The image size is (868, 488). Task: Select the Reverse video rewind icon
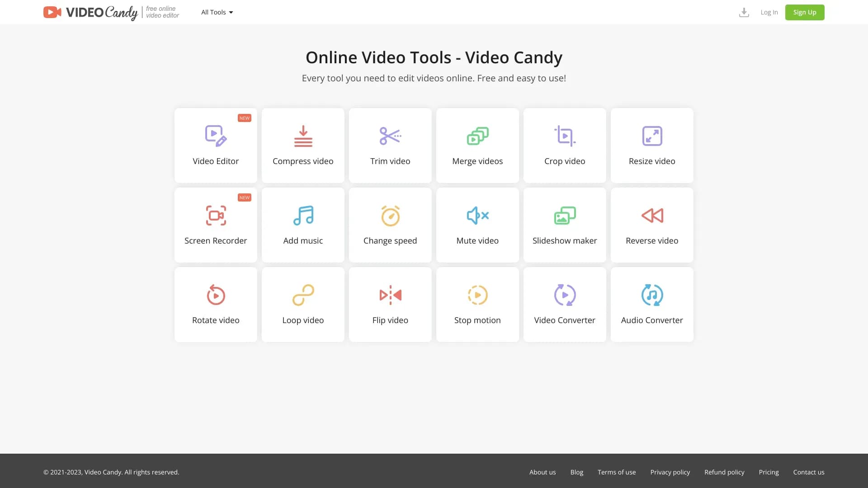point(652,216)
